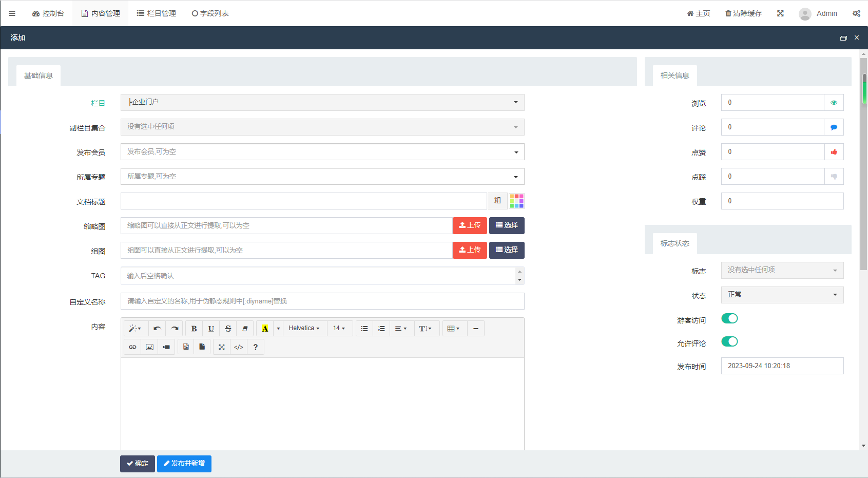Open the 字段列表 tab
Viewport: 868px width, 478px height.
tap(210, 13)
